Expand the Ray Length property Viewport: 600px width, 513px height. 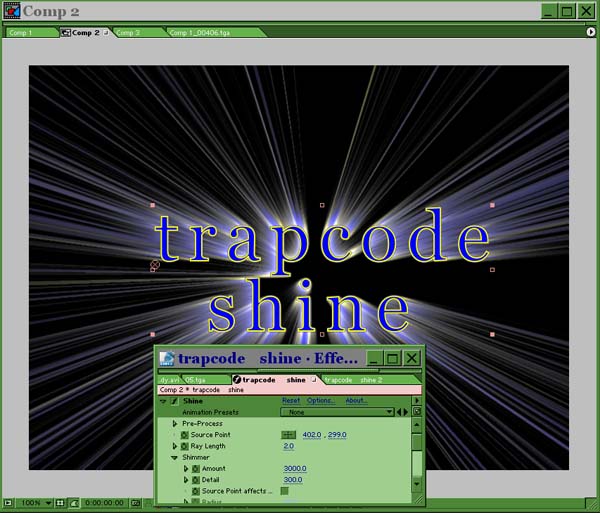(x=174, y=446)
